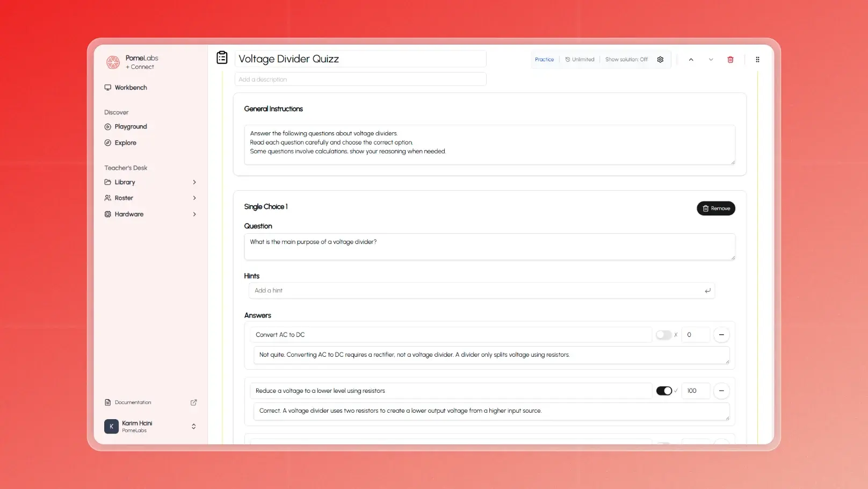Open the six-dot drag handle menu

click(757, 60)
